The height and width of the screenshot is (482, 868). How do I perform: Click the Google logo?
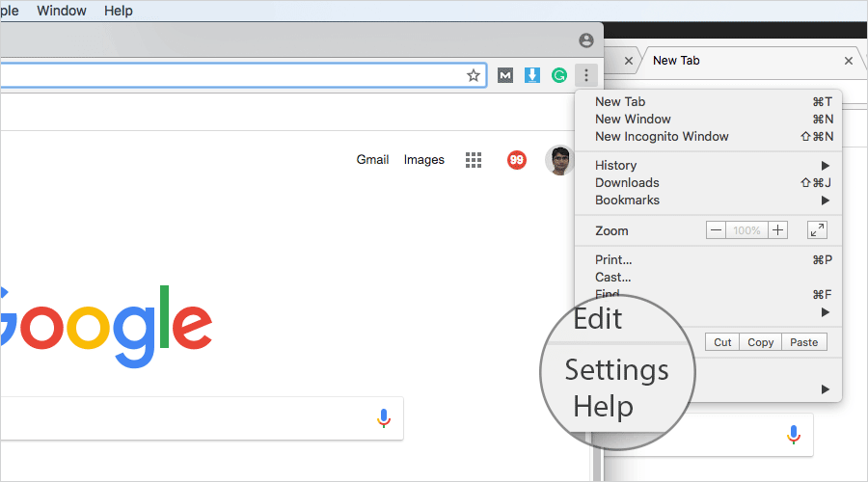[106, 327]
